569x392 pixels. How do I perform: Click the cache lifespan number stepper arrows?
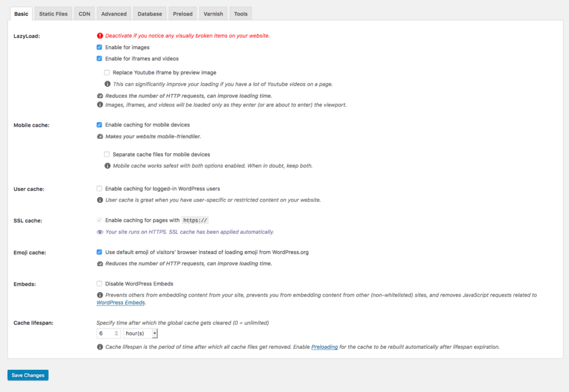click(116, 333)
